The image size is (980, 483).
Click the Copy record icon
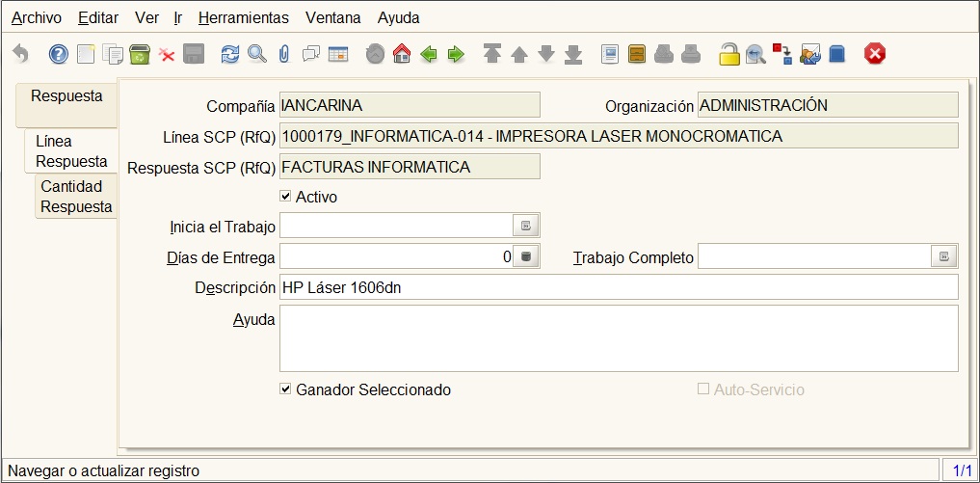coord(113,54)
